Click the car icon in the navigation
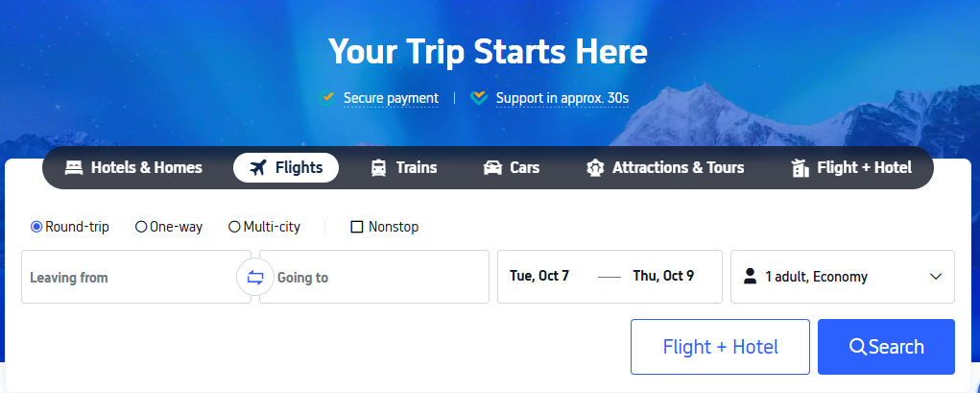 pos(492,168)
